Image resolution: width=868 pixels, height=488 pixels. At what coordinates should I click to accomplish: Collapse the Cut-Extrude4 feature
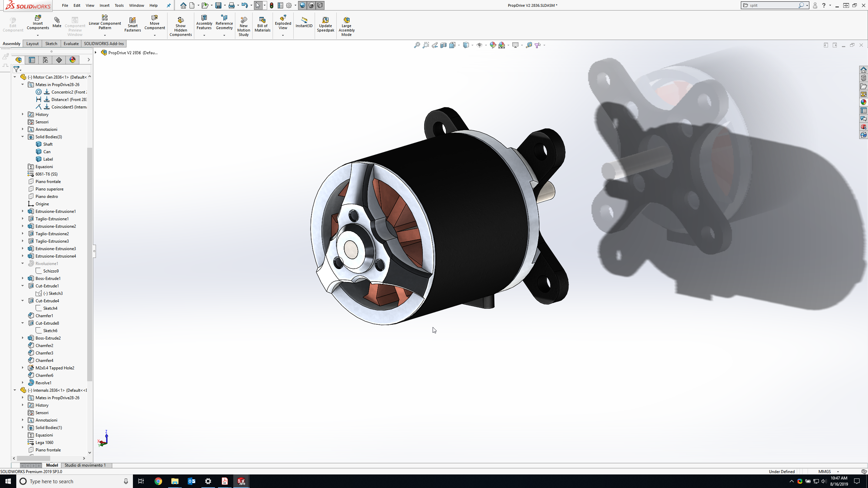pyautogui.click(x=23, y=301)
